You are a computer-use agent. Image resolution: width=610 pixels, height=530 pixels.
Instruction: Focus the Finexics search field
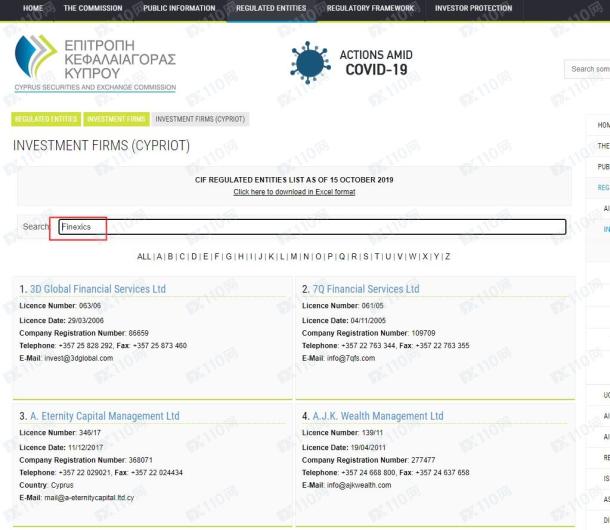312,227
